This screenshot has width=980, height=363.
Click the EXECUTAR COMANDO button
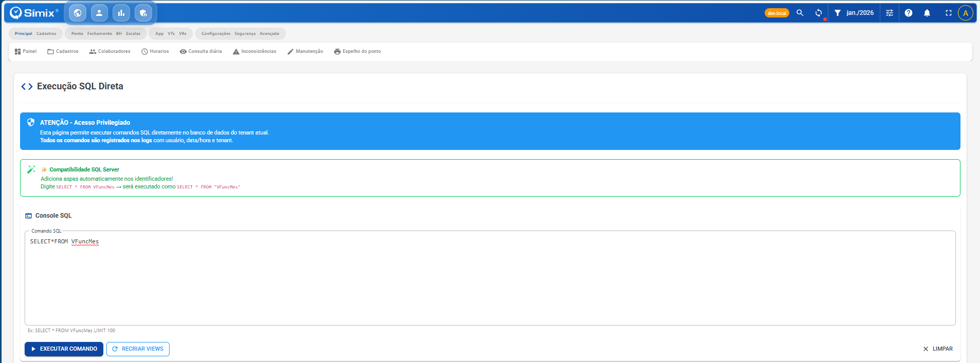[x=64, y=349]
